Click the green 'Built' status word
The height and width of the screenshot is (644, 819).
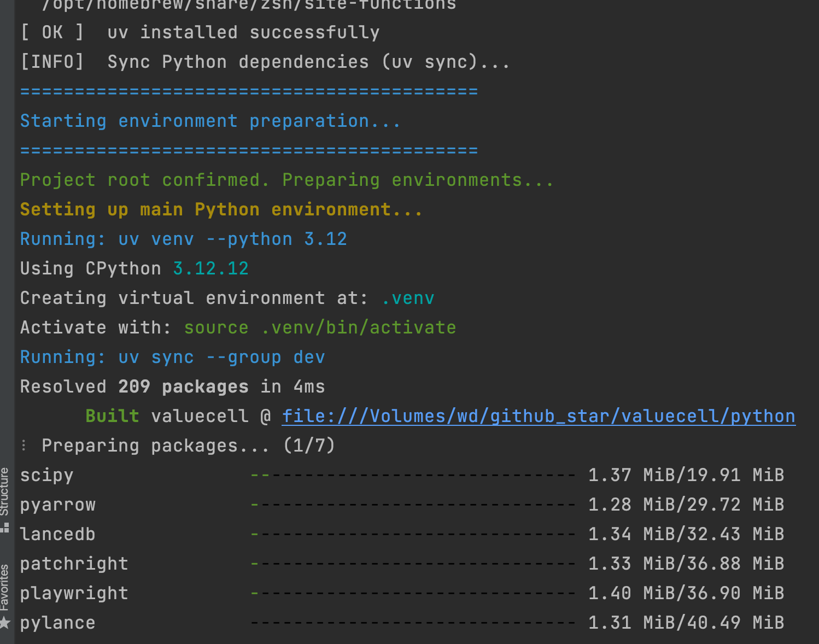pyautogui.click(x=112, y=416)
